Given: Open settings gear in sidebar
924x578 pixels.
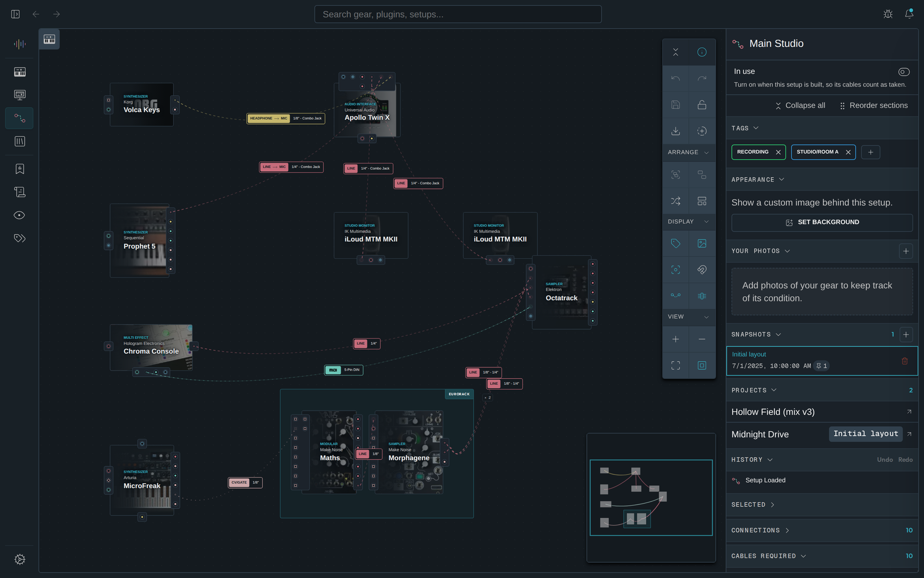Looking at the screenshot, I should click(20, 559).
